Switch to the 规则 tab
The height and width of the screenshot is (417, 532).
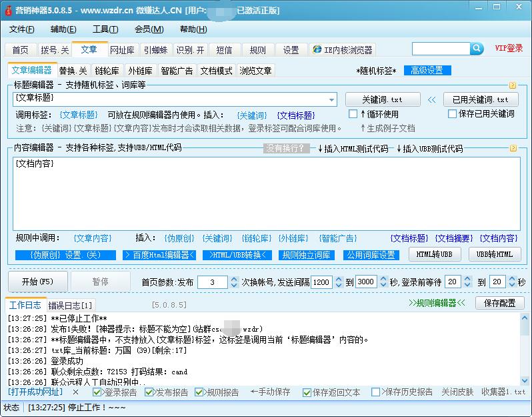click(257, 50)
